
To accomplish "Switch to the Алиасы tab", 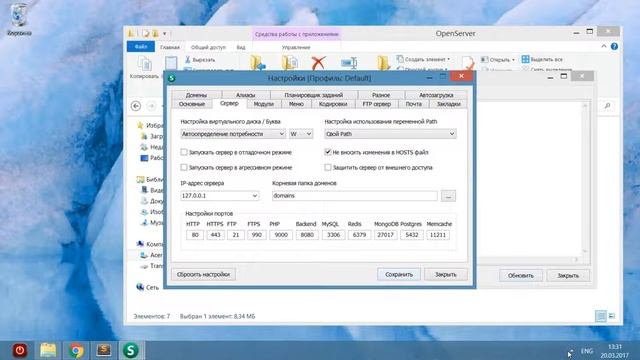I will pyautogui.click(x=246, y=95).
